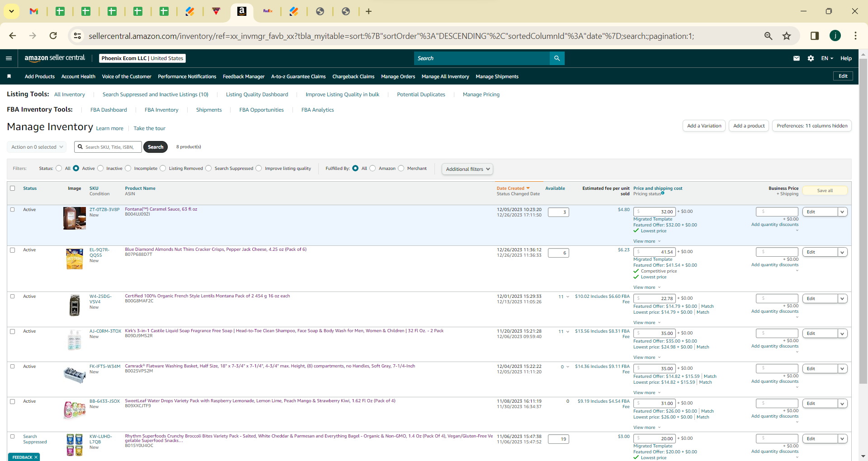The height and width of the screenshot is (461, 868).
Task: Open the Gmail browser tab
Action: pyautogui.click(x=34, y=11)
